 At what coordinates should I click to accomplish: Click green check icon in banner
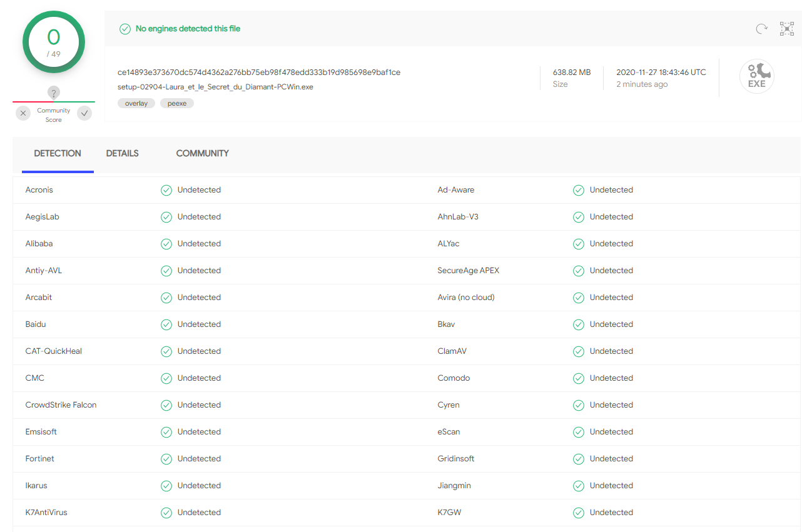(125, 29)
